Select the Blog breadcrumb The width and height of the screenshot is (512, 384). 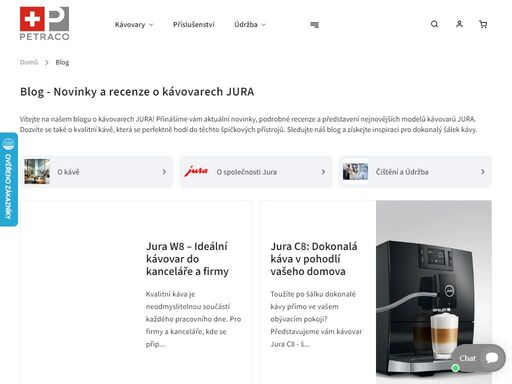pos(62,62)
